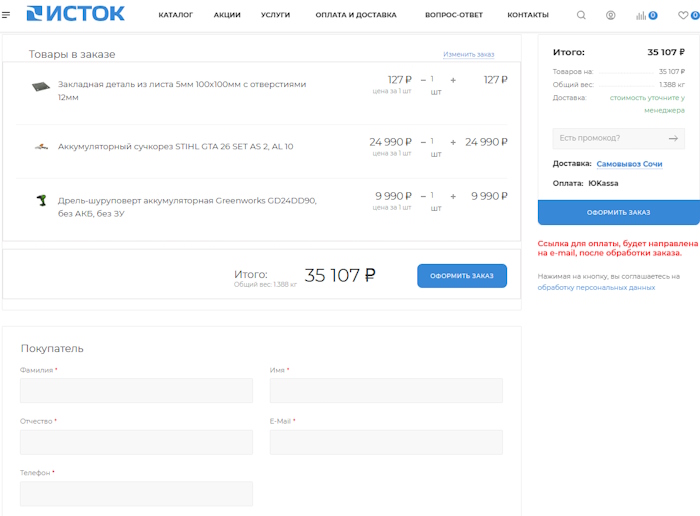The image size is (700, 516).
Task: Click the STIHL GTA 26 pruner thumbnail
Action: coord(41,147)
